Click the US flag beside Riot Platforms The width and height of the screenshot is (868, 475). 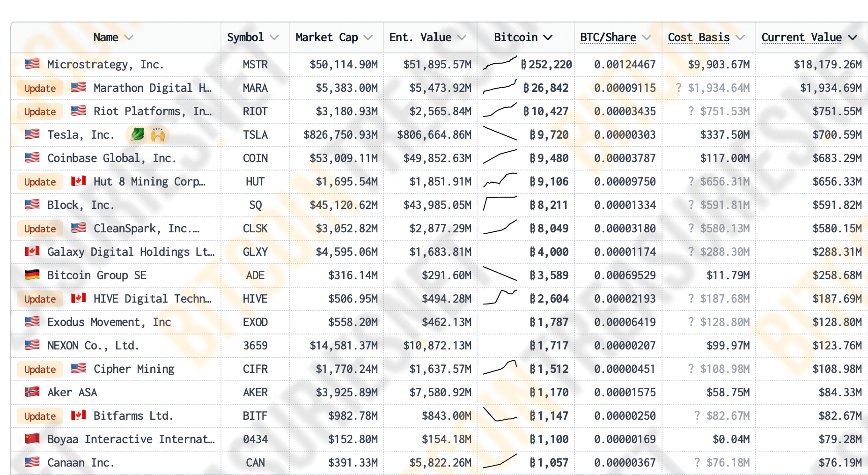78,111
